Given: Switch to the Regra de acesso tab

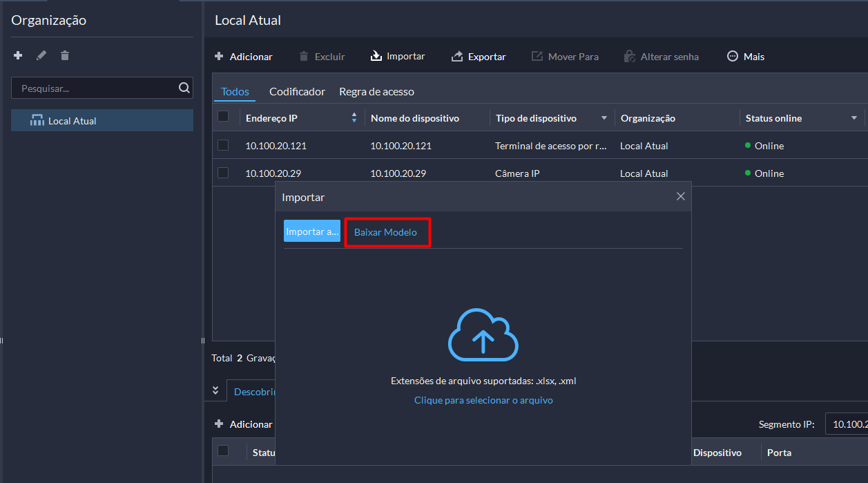Looking at the screenshot, I should pyautogui.click(x=376, y=91).
